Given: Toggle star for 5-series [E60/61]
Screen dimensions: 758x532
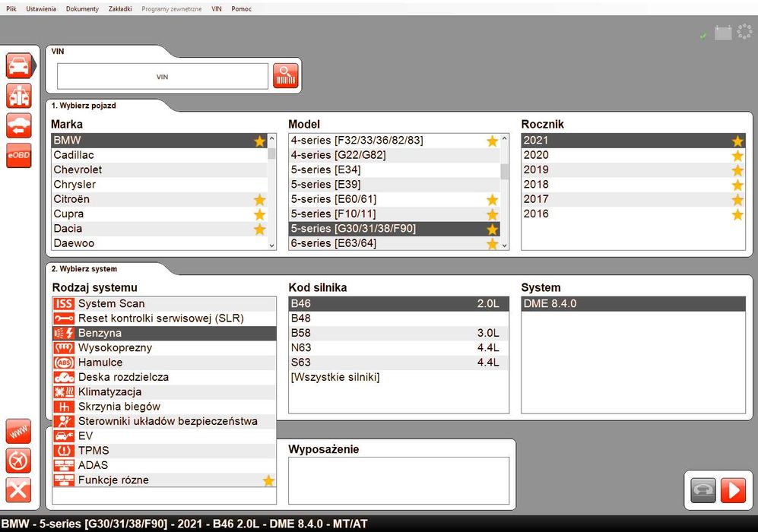Looking at the screenshot, I should 492,200.
